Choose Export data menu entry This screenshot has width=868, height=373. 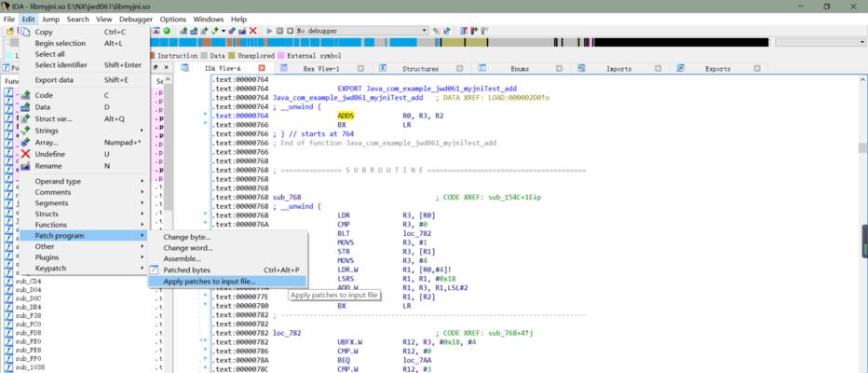pyautogui.click(x=85, y=80)
